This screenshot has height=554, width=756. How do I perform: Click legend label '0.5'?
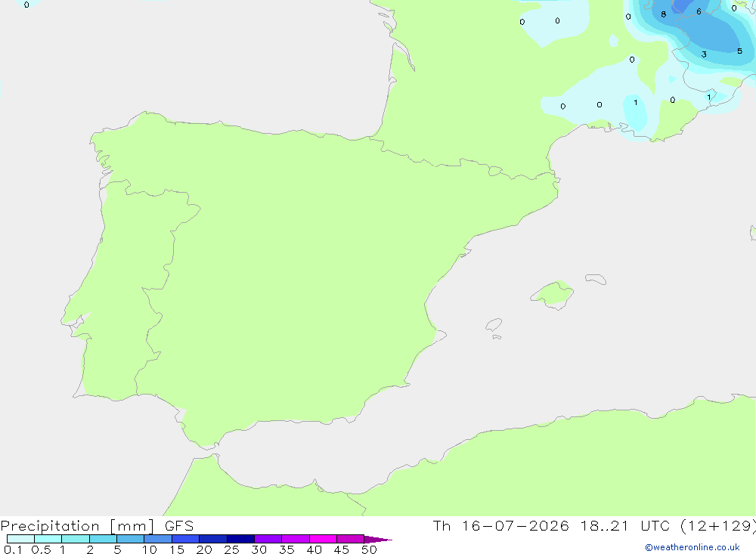coord(41,549)
